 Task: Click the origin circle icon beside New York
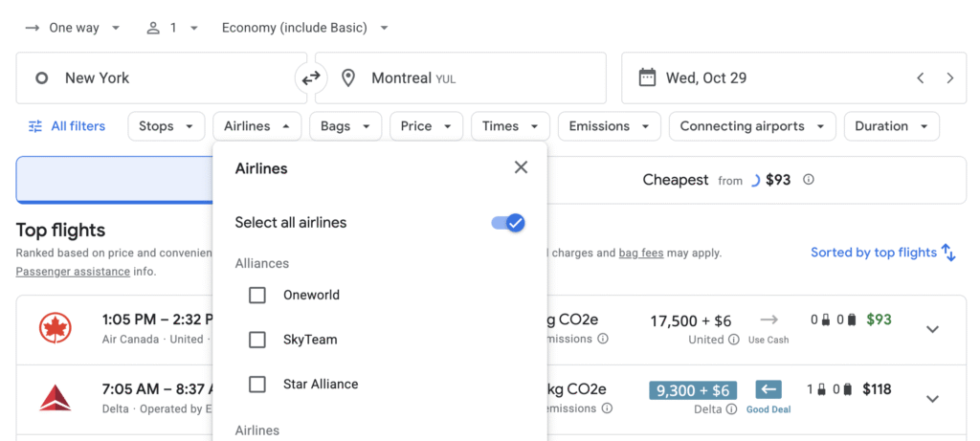coord(42,78)
